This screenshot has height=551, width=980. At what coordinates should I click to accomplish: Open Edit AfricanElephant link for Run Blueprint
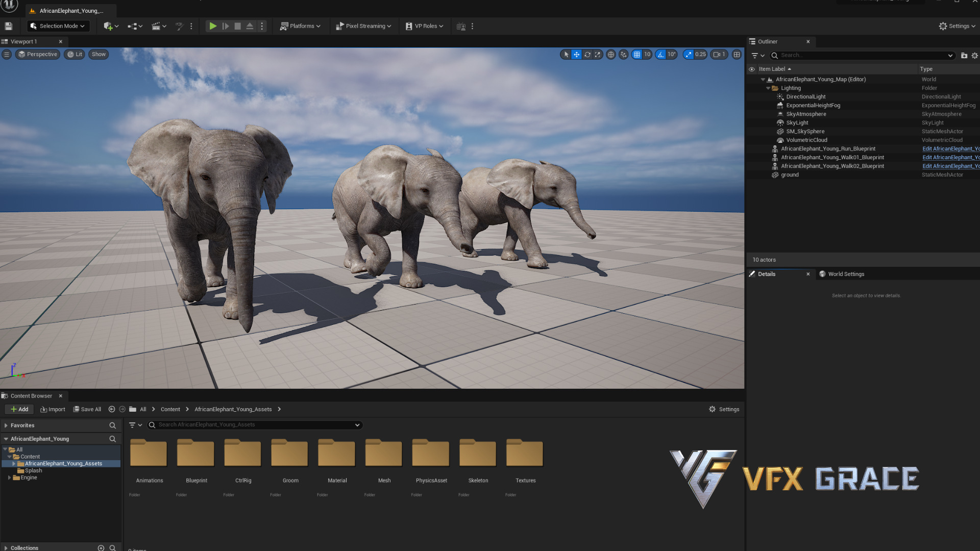[x=950, y=149]
